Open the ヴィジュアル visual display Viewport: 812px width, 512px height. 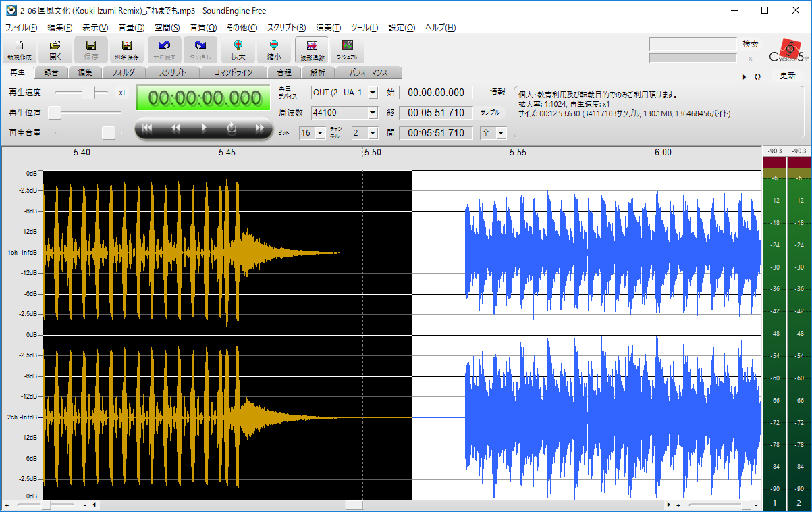(348, 50)
